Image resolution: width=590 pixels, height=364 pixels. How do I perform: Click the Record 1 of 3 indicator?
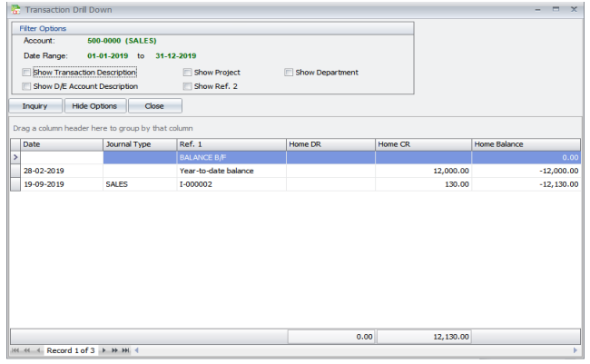click(71, 350)
